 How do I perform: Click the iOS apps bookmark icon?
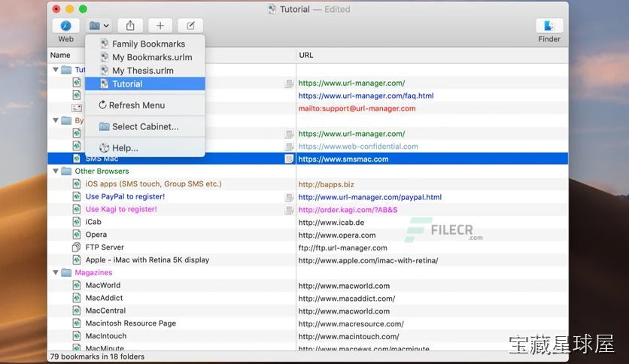point(77,184)
